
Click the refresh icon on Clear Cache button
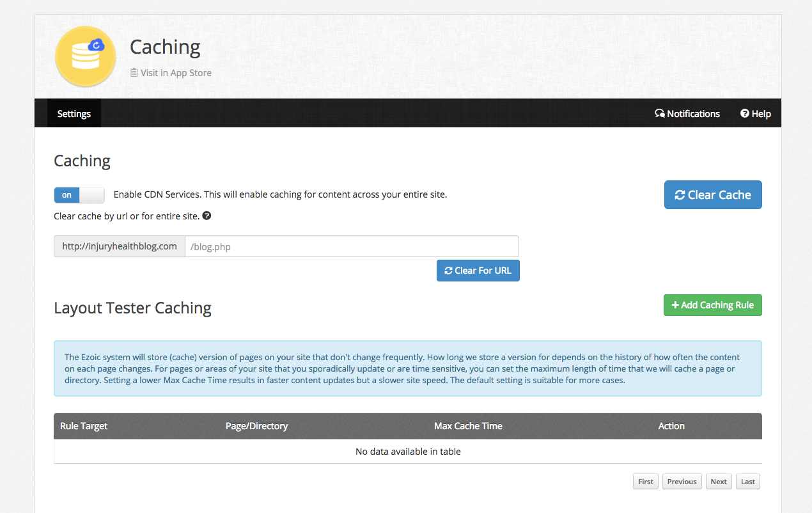pos(680,195)
